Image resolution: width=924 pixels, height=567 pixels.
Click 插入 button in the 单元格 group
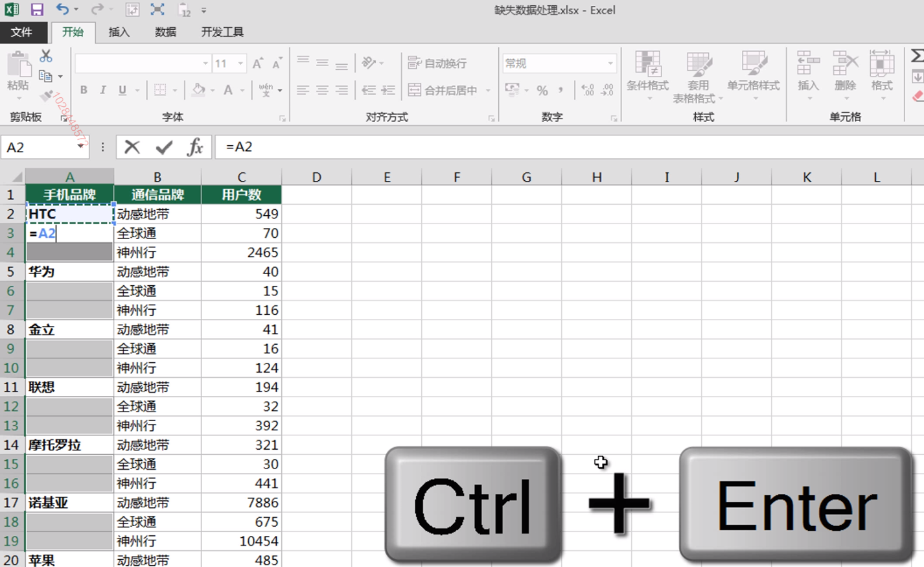(x=808, y=75)
